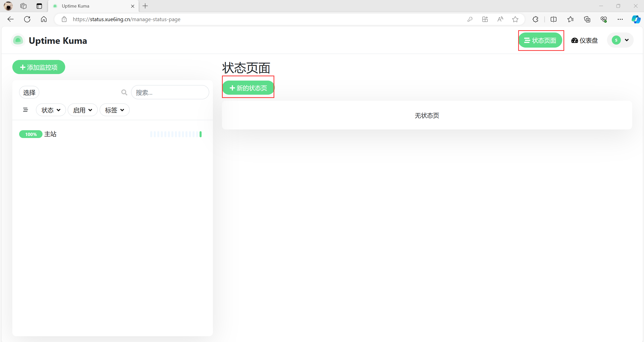
Task: Start Read aloud from address bar
Action: pyautogui.click(x=500, y=19)
